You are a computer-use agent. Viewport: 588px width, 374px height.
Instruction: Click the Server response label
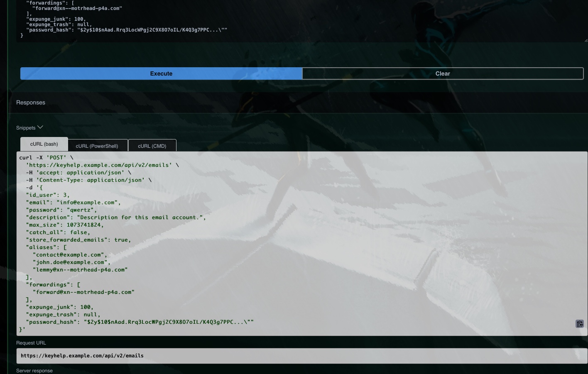pyautogui.click(x=34, y=371)
